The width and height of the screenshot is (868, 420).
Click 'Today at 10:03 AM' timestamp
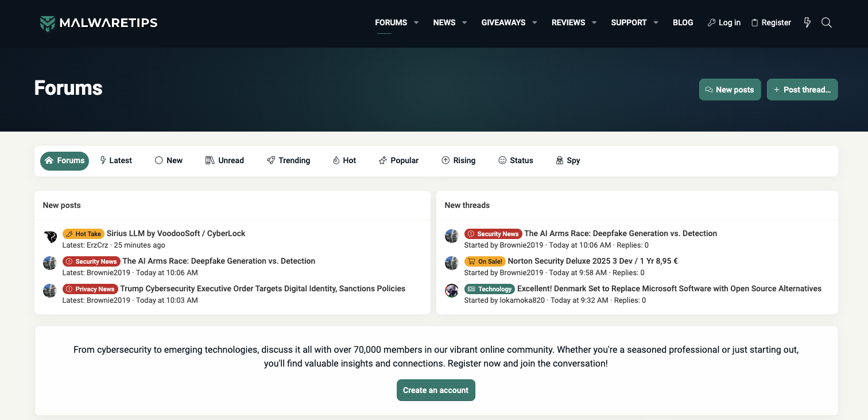[x=167, y=300]
